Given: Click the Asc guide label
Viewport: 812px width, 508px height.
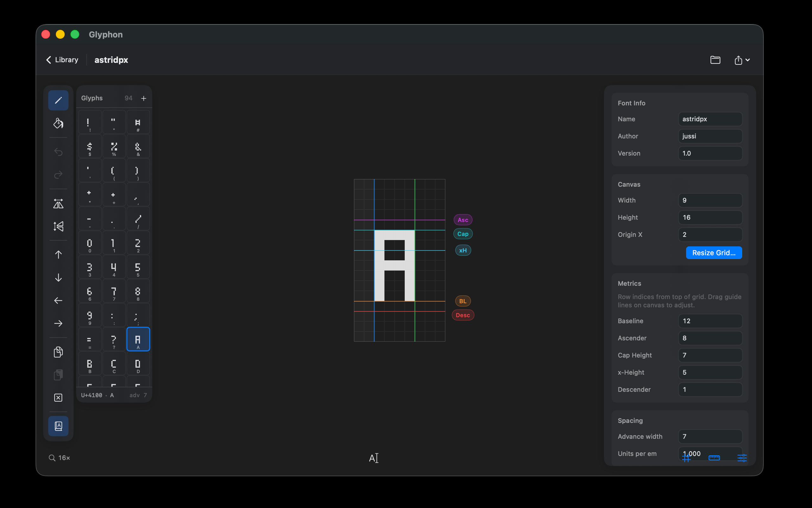Looking at the screenshot, I should point(463,220).
